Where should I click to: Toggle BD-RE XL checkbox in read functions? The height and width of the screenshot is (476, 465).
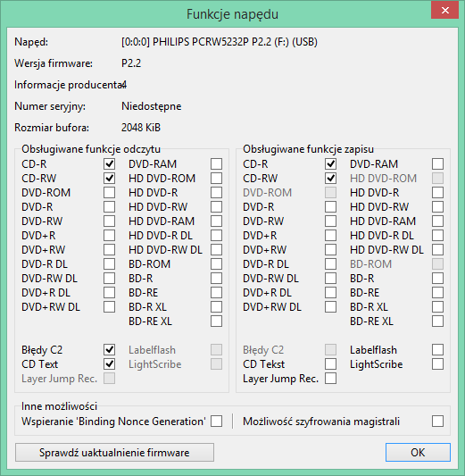pos(216,321)
